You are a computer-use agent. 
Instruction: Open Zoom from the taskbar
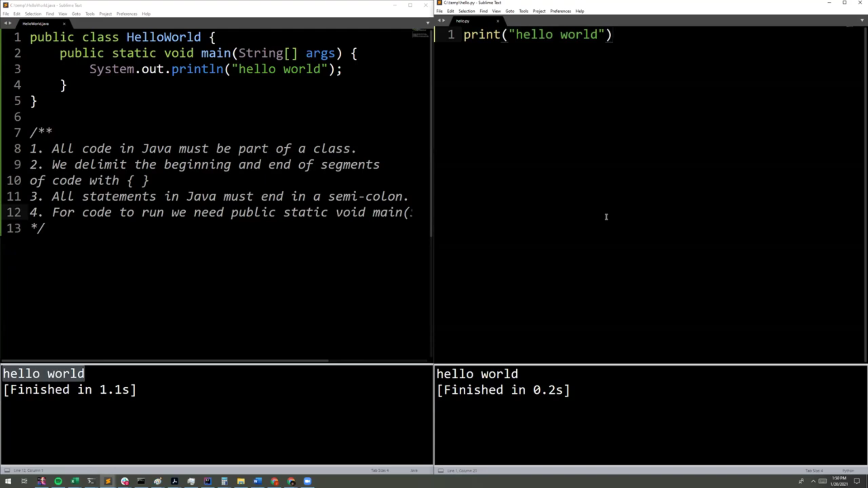tap(307, 481)
